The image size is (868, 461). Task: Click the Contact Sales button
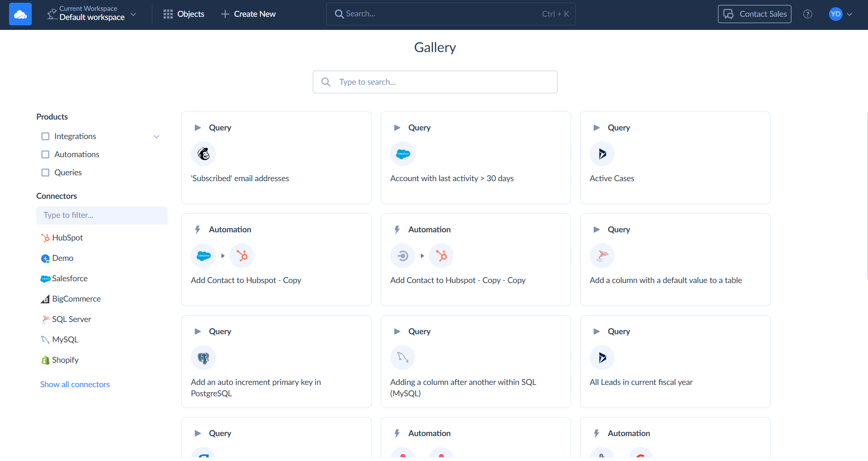pos(754,14)
